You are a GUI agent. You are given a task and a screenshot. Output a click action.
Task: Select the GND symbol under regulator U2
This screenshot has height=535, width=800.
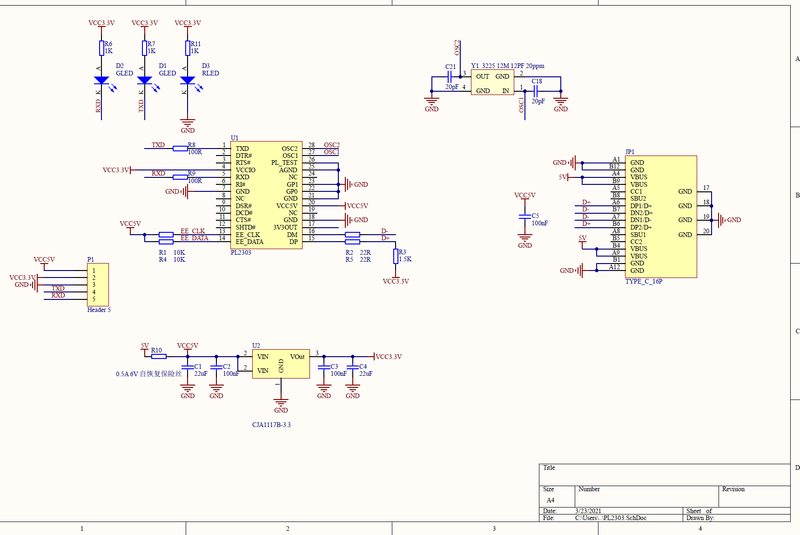click(281, 404)
